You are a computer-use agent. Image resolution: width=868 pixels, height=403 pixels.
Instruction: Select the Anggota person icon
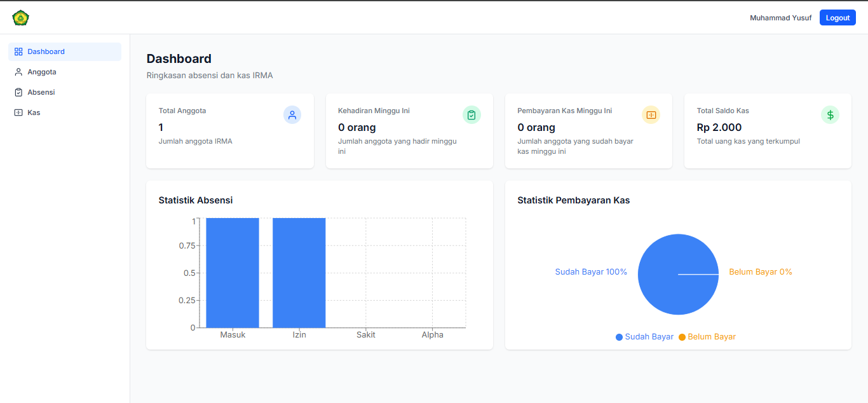18,72
